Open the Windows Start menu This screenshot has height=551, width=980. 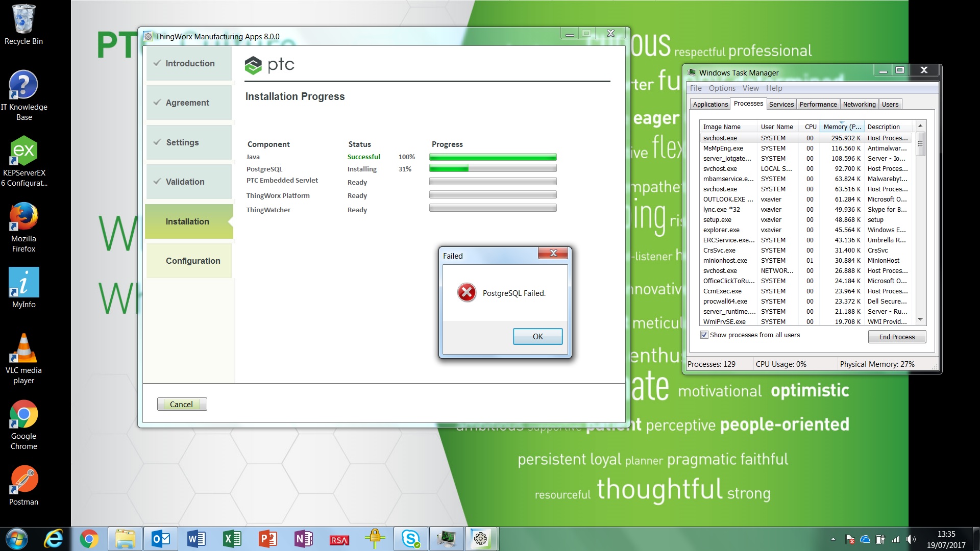tap(17, 539)
